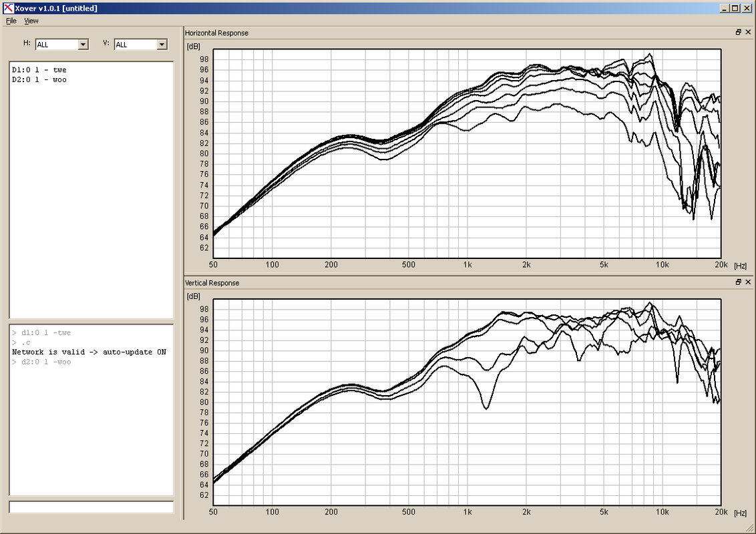
Task: Close the Horizontal Response panel
Action: 748,32
